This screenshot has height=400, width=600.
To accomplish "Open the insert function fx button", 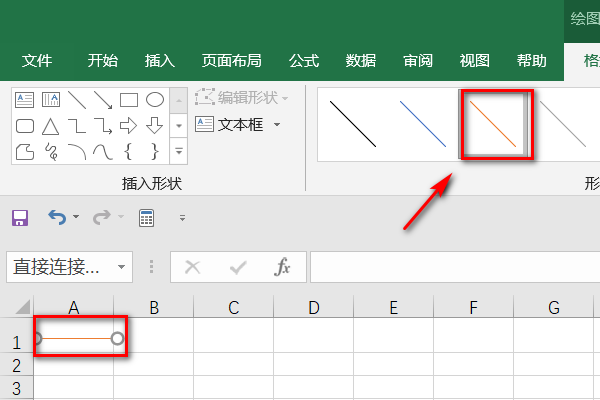I will point(282,266).
